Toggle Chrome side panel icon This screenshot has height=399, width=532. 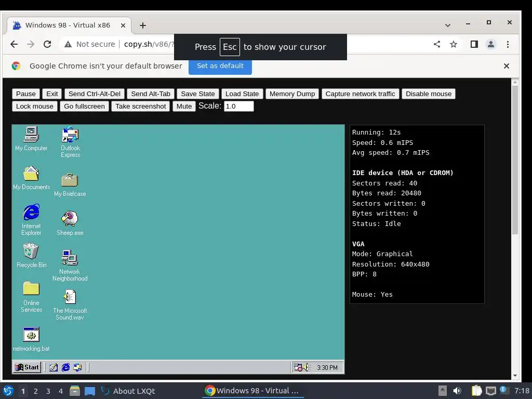point(474,44)
